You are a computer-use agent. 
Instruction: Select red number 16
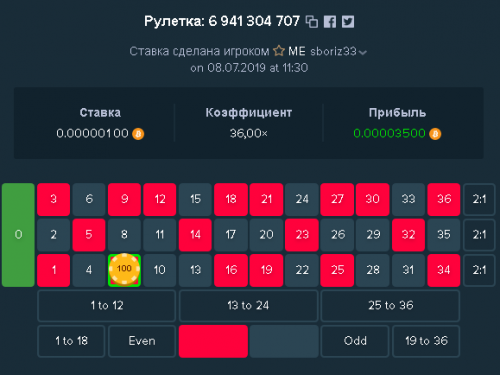[x=231, y=270]
